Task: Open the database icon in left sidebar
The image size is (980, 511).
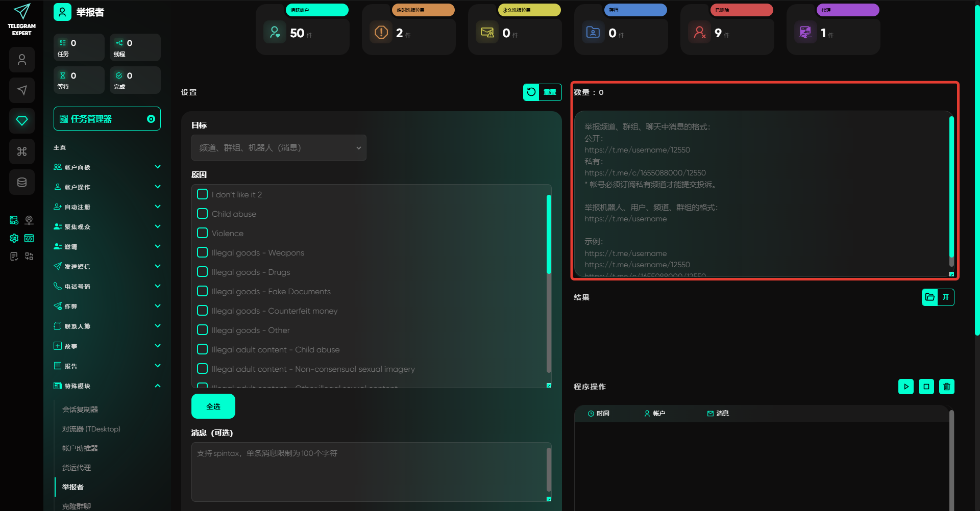Action: pos(22,182)
